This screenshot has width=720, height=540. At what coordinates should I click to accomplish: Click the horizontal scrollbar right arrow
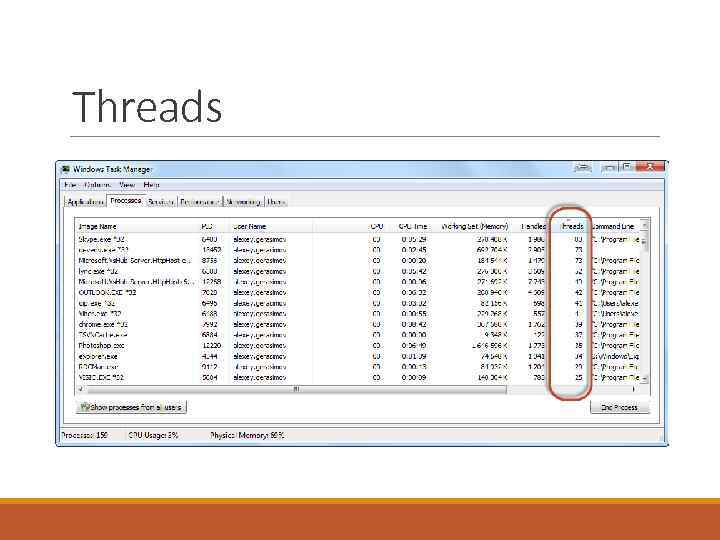(x=635, y=389)
